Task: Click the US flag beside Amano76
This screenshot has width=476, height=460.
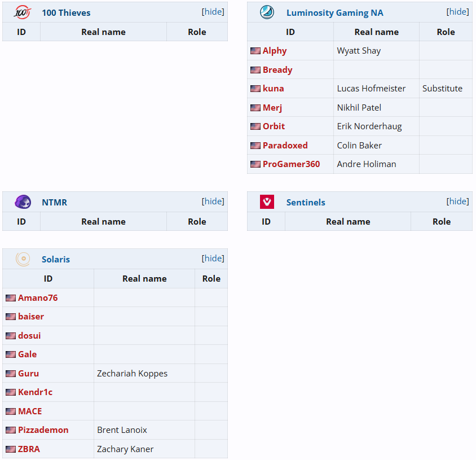Action: (11, 298)
